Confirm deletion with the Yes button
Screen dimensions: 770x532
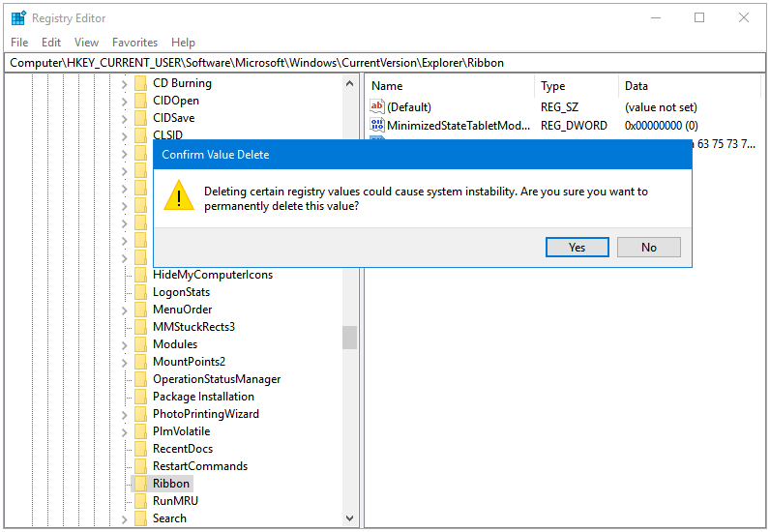coord(577,247)
